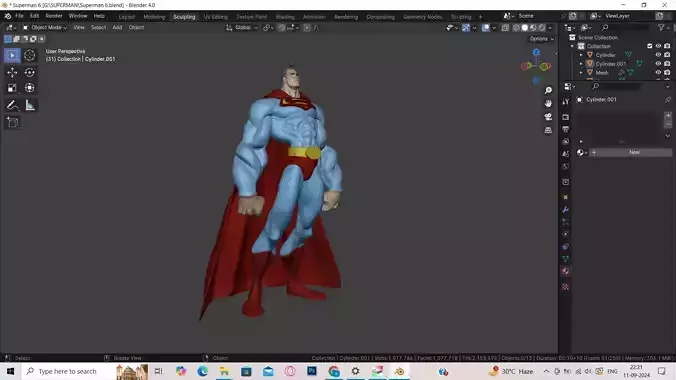This screenshot has width=676, height=380.
Task: Toggle the show overlays button
Action: point(486,28)
